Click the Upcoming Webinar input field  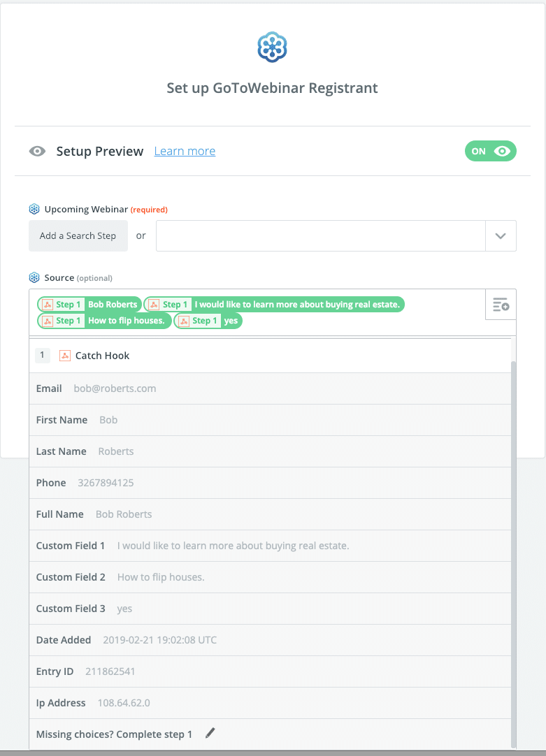click(x=320, y=236)
